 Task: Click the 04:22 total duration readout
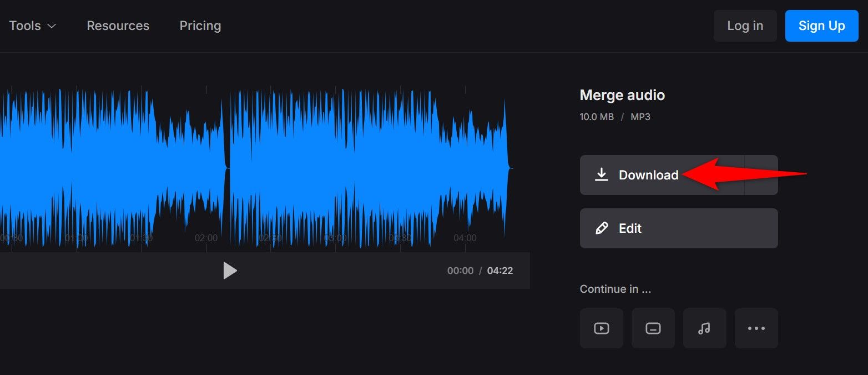tap(499, 271)
